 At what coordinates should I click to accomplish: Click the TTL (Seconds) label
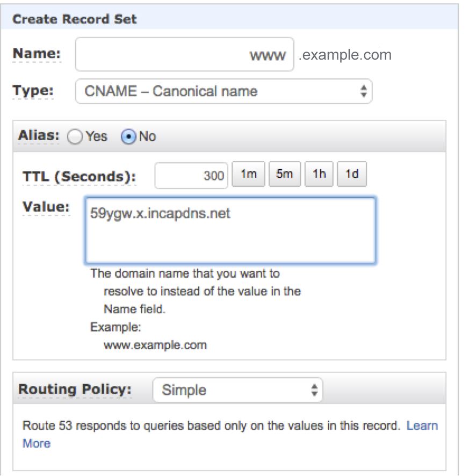[79, 176]
